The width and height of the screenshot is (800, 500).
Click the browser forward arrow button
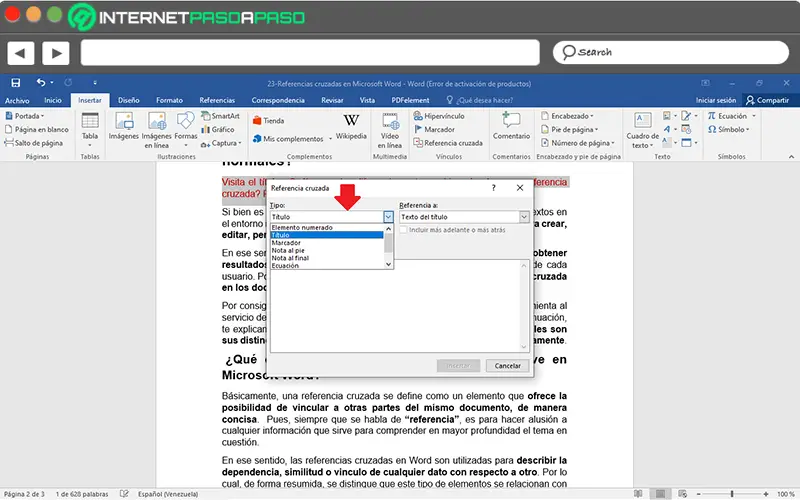(x=56, y=53)
